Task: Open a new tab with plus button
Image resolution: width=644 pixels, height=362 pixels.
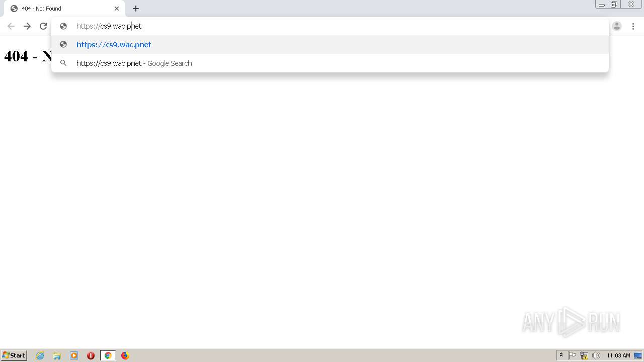Action: click(136, 9)
